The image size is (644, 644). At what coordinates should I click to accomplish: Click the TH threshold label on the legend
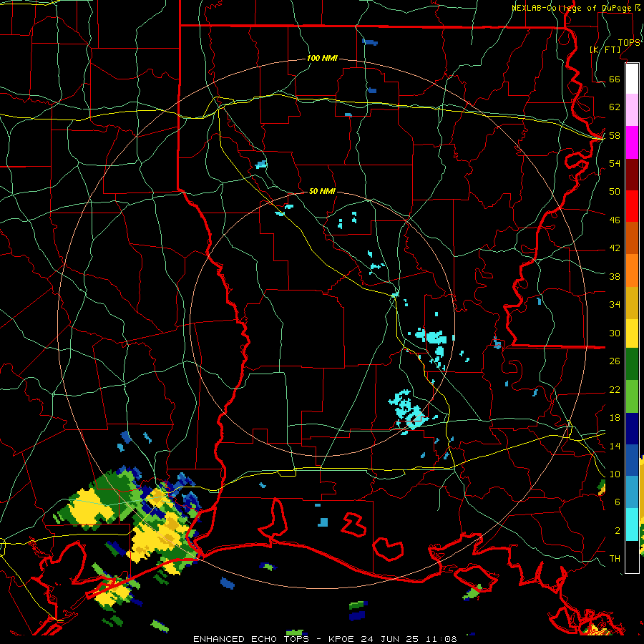[615, 559]
